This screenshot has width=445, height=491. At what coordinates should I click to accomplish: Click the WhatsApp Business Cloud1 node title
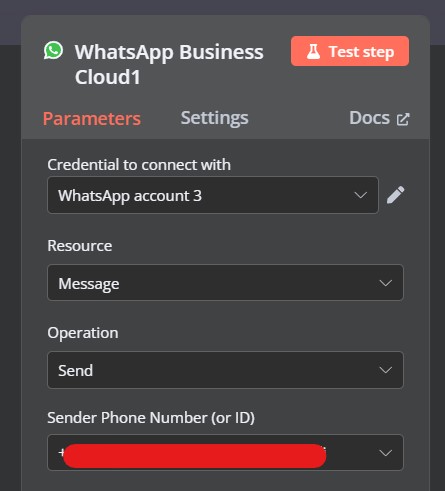coord(169,64)
